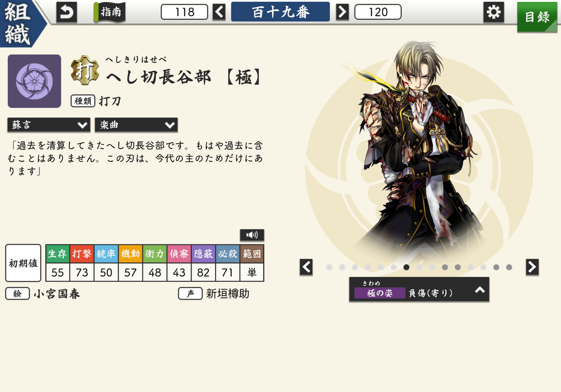Click the 打 sword type badge
The height and width of the screenshot is (392, 561).
click(85, 70)
